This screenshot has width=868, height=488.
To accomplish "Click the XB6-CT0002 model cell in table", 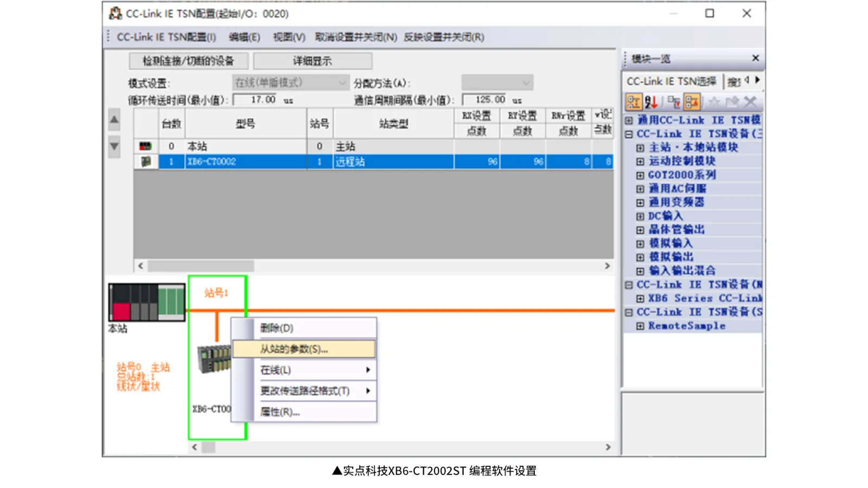I will click(246, 162).
